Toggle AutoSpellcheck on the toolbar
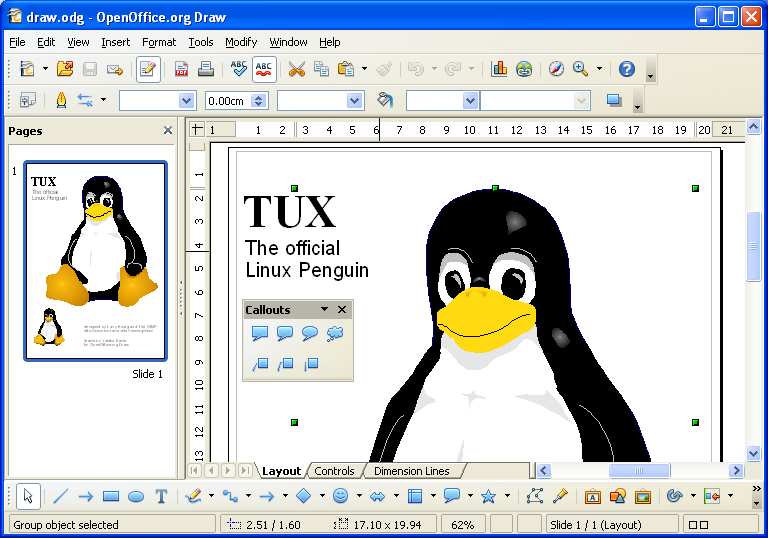This screenshot has height=538, width=768. 264,69
